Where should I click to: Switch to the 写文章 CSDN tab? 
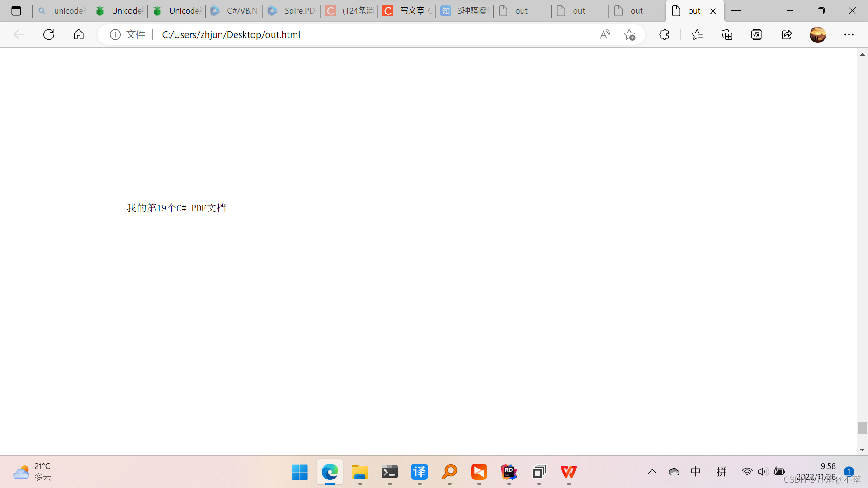(407, 11)
